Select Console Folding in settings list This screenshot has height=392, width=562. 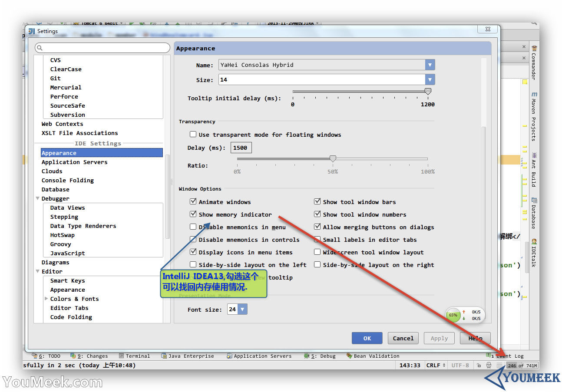point(67,180)
